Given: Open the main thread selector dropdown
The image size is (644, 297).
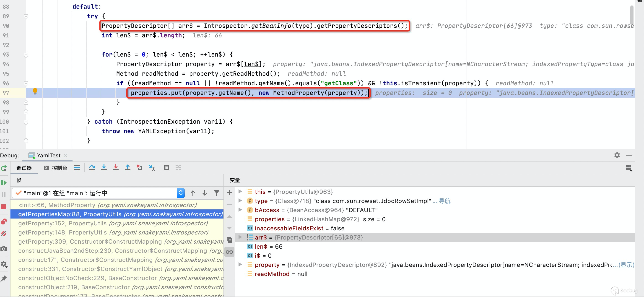Looking at the screenshot, I should [181, 193].
